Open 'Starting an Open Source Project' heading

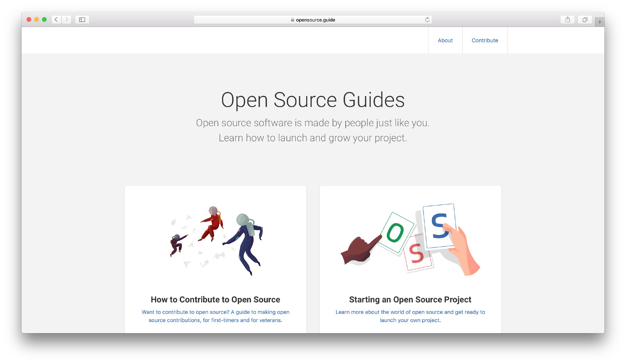pyautogui.click(x=410, y=299)
